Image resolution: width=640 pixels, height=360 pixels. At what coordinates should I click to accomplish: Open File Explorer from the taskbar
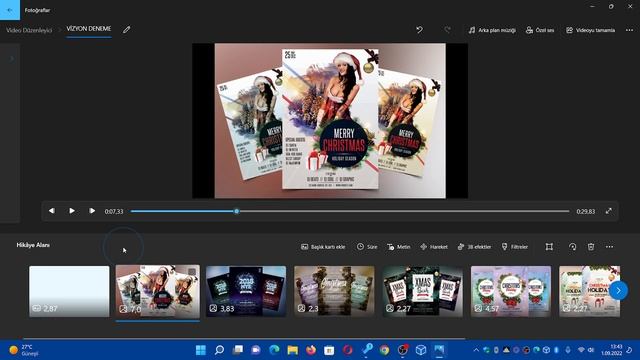292,350
